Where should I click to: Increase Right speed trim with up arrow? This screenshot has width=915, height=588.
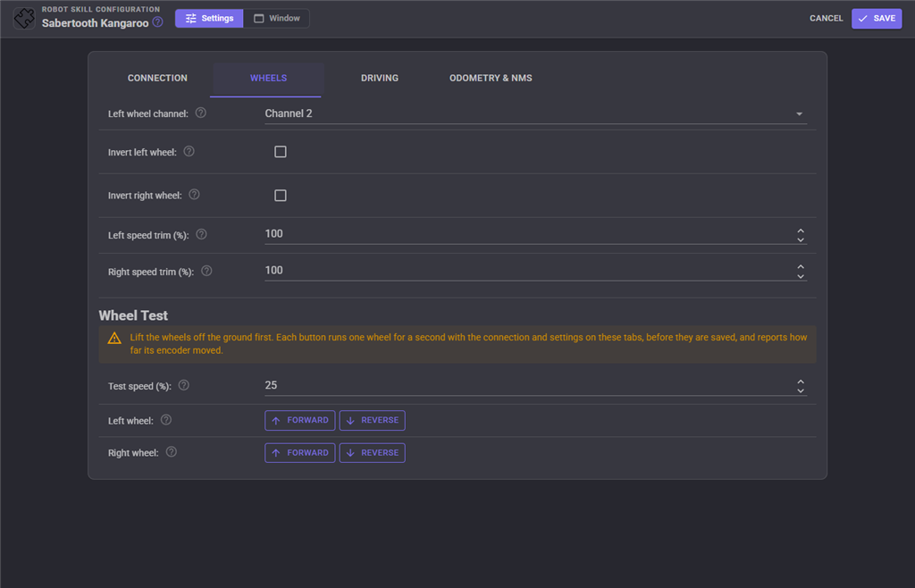[801, 267]
